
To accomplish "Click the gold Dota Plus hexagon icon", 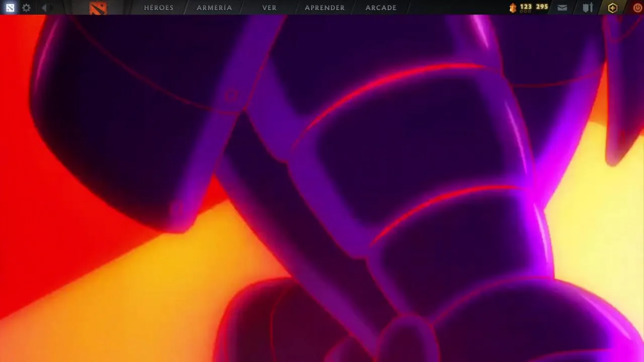I will point(612,8).
